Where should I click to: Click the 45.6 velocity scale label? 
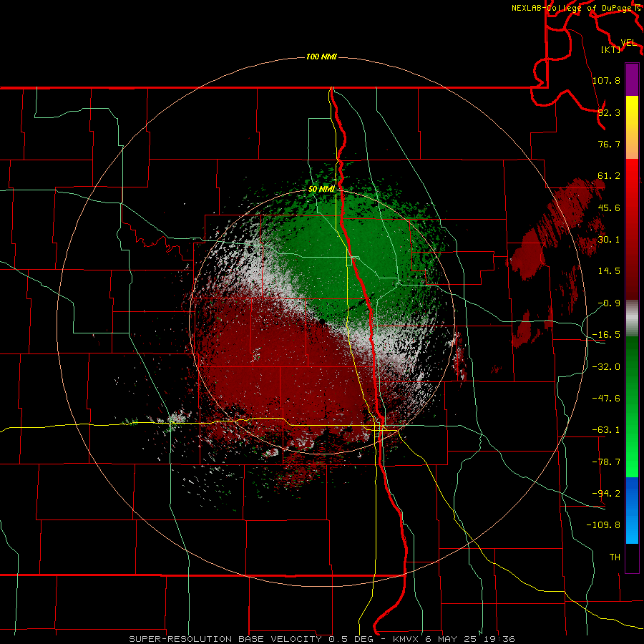point(609,208)
